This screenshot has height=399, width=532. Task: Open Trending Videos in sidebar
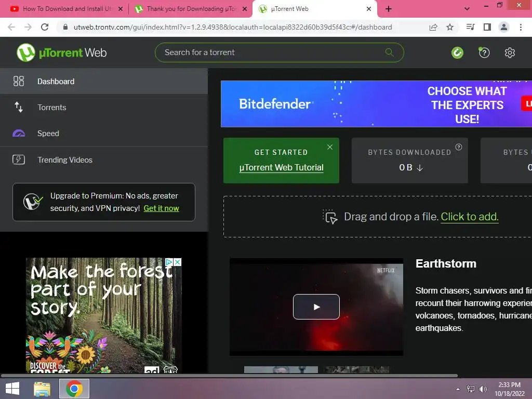click(104, 159)
